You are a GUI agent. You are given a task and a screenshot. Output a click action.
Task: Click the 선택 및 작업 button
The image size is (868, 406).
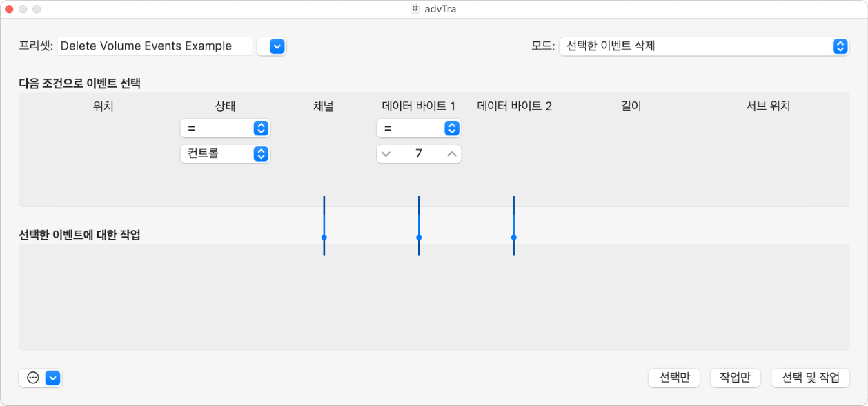click(x=810, y=378)
